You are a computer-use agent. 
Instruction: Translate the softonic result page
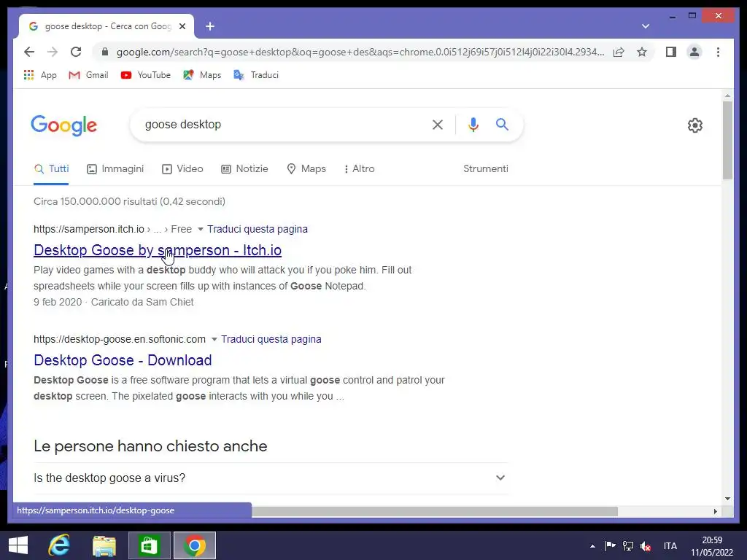click(271, 339)
